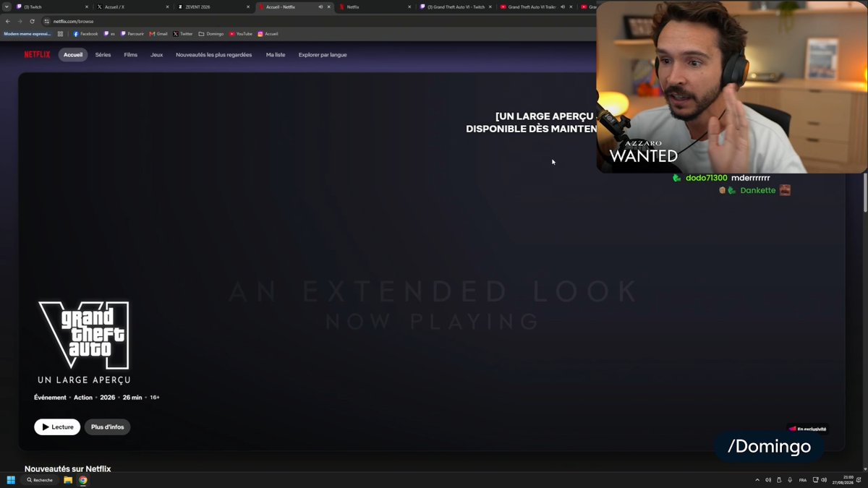
Task: Close the Accueil / X tab
Action: (168, 7)
